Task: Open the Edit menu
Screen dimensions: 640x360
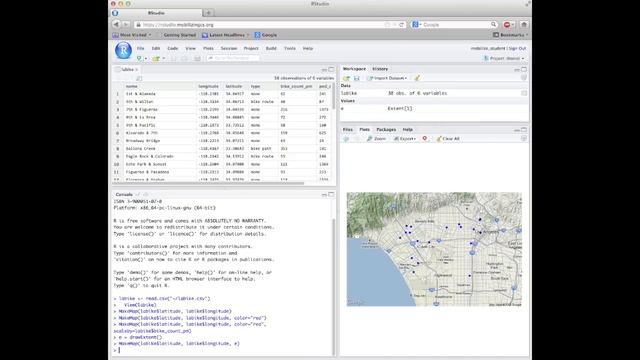Action: click(156, 48)
